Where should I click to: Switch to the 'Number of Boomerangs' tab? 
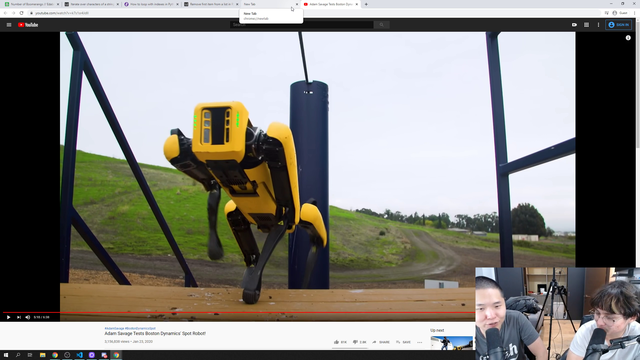point(31,4)
